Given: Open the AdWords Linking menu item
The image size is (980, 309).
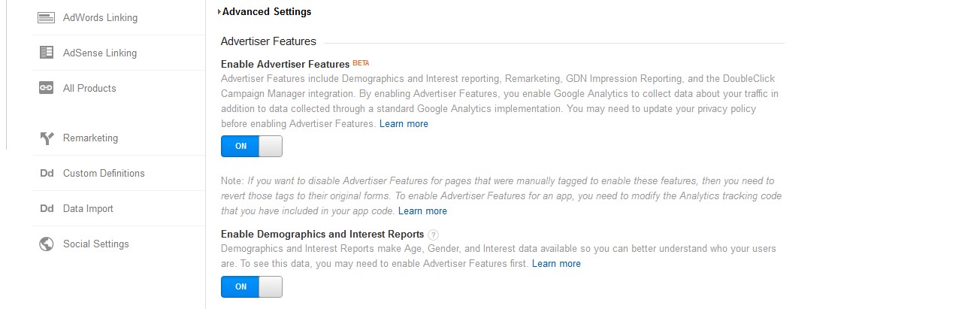Looking at the screenshot, I should pos(100,17).
